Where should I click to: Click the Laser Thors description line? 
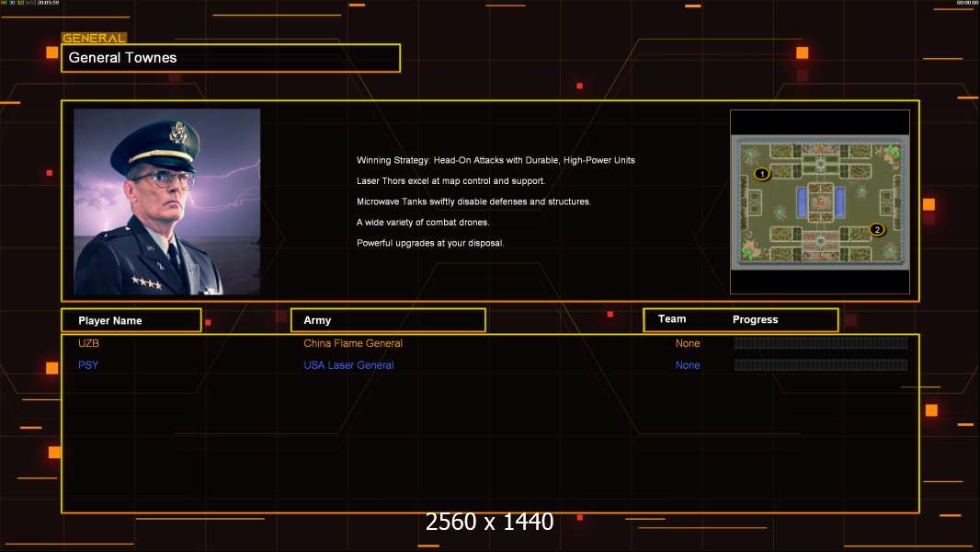(x=450, y=180)
